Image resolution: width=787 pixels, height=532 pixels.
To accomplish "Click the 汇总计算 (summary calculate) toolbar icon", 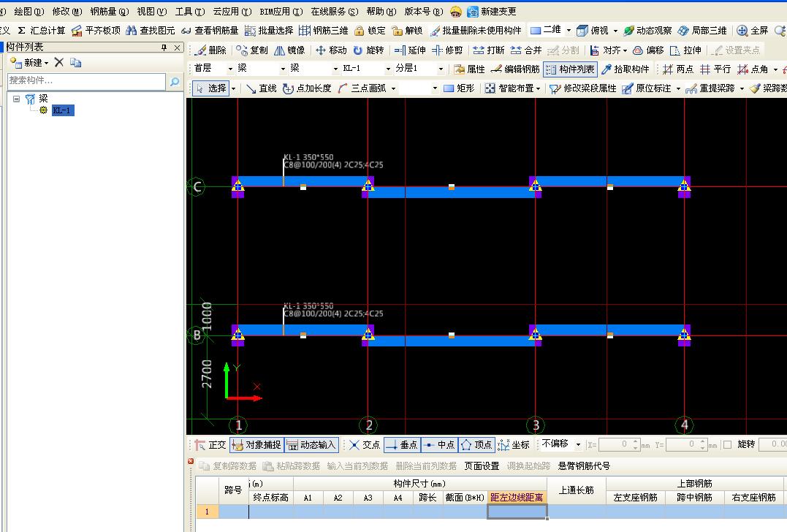I will click(x=41, y=31).
